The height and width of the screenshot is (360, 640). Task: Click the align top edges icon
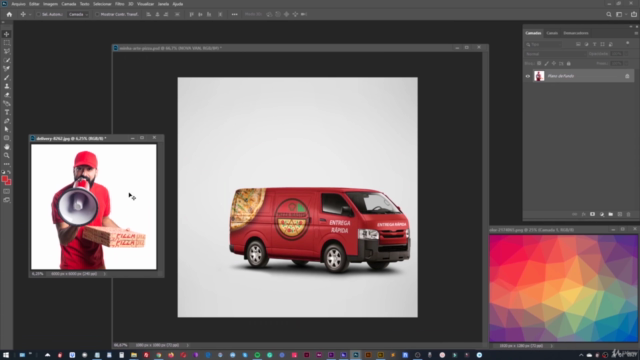point(191,14)
